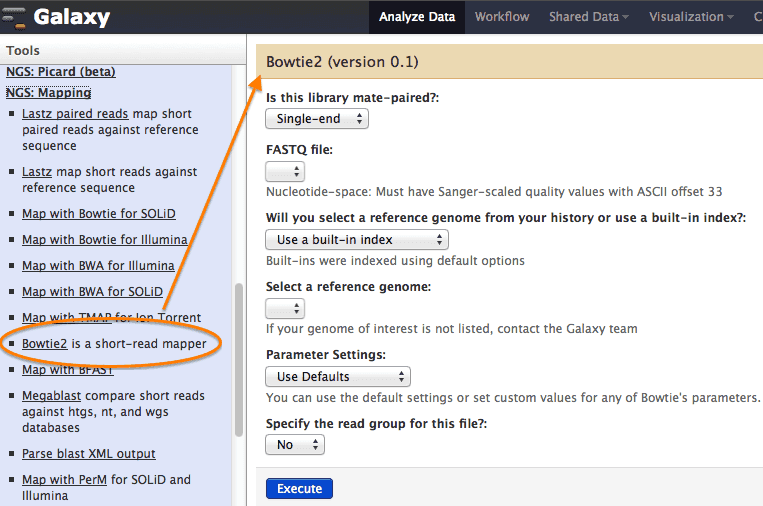This screenshot has width=763, height=506.
Task: Click the Galaxy logo icon
Action: point(13,18)
